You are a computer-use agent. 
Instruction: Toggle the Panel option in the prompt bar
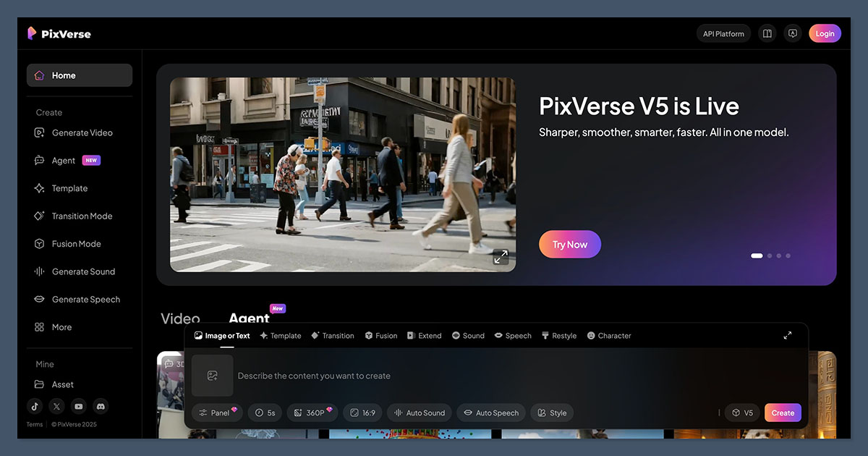(217, 413)
